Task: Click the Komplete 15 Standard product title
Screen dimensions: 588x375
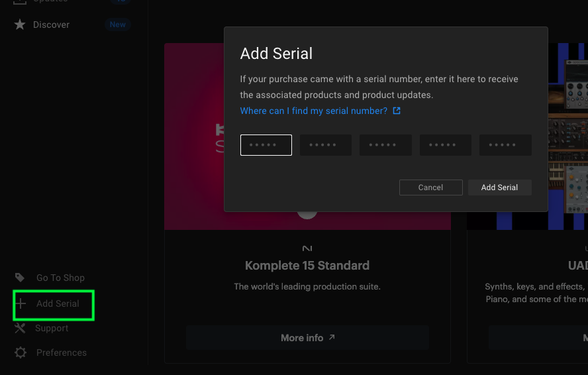Action: coord(307,266)
